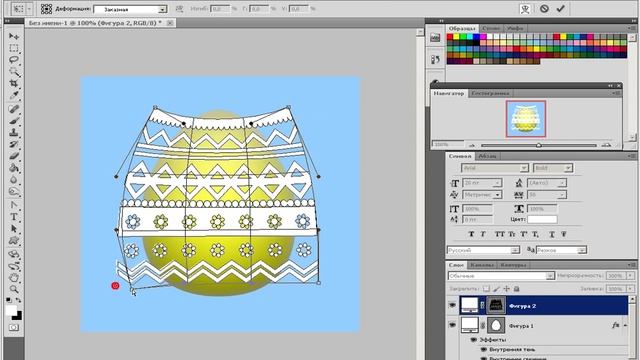640x360 pixels.
Task: Cancel the transform with the circle-slash icon
Action: [544, 9]
